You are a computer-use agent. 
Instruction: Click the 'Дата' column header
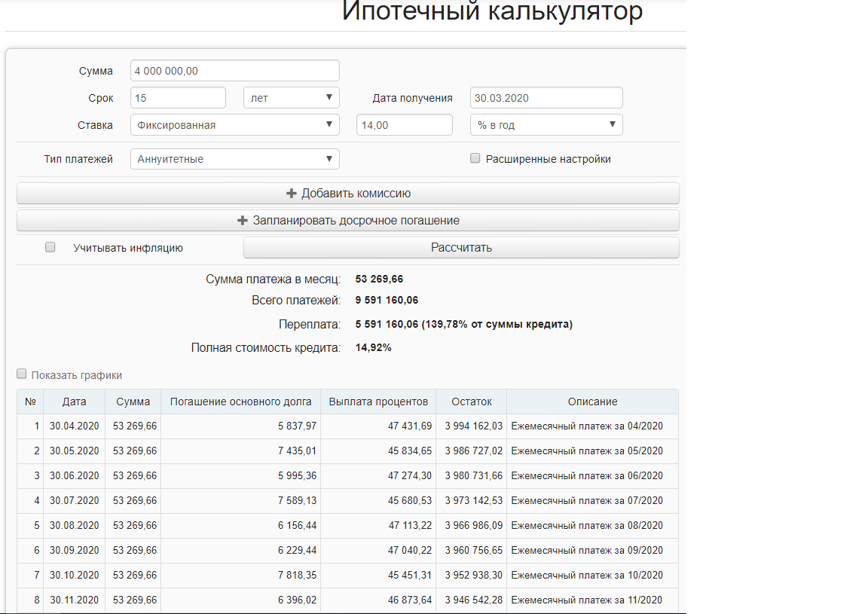[x=74, y=402]
